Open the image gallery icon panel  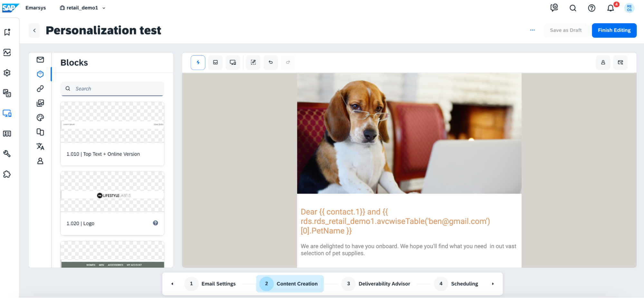(x=40, y=103)
